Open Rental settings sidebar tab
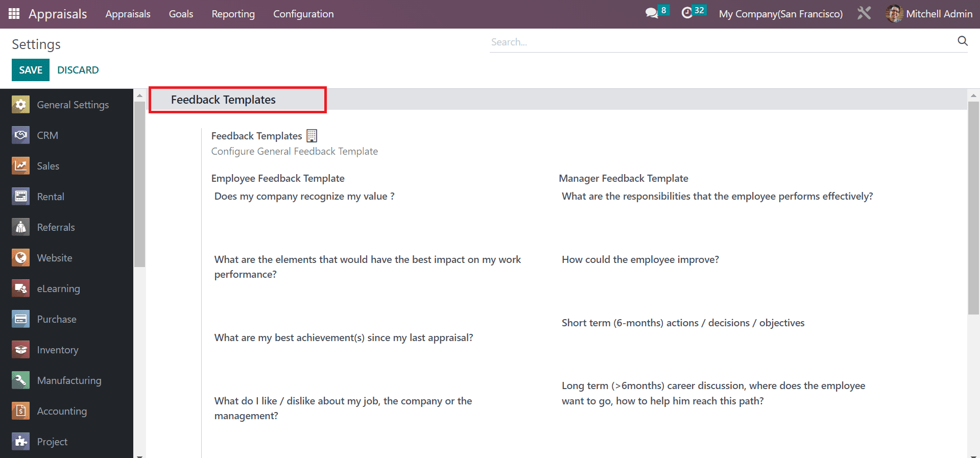Image resolution: width=980 pixels, height=458 pixels. point(67,197)
